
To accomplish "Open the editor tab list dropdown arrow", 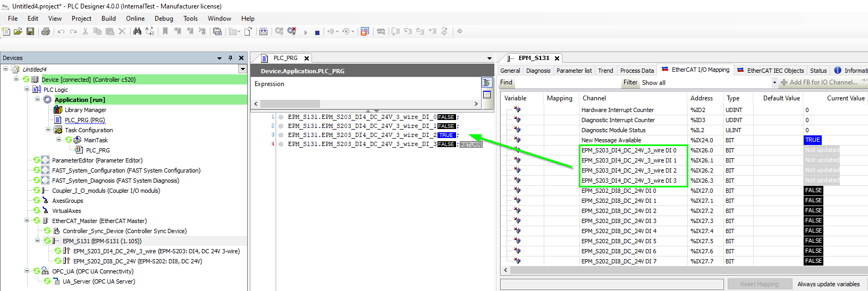I will click(490, 58).
